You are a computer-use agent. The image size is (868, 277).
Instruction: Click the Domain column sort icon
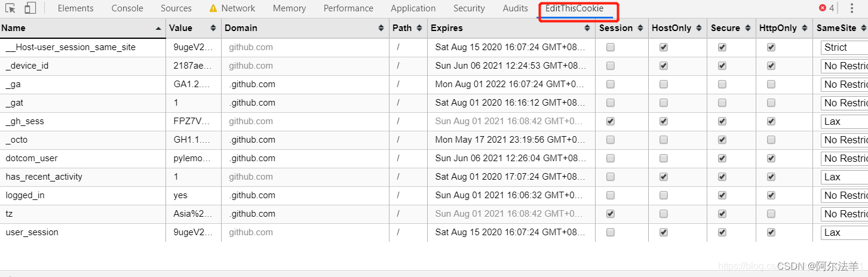[x=382, y=28]
